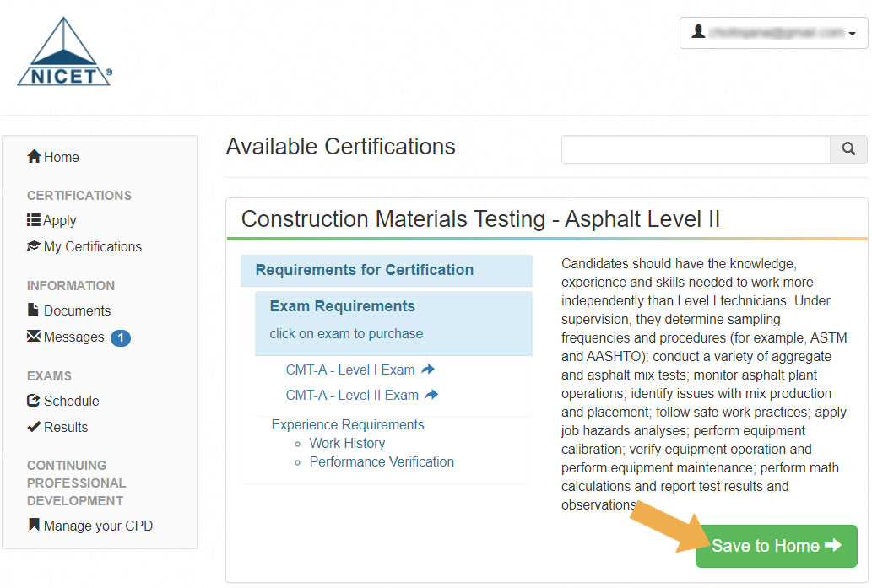Screen dimensions: 872x588
Task: Click the search magnifier button
Action: click(848, 149)
